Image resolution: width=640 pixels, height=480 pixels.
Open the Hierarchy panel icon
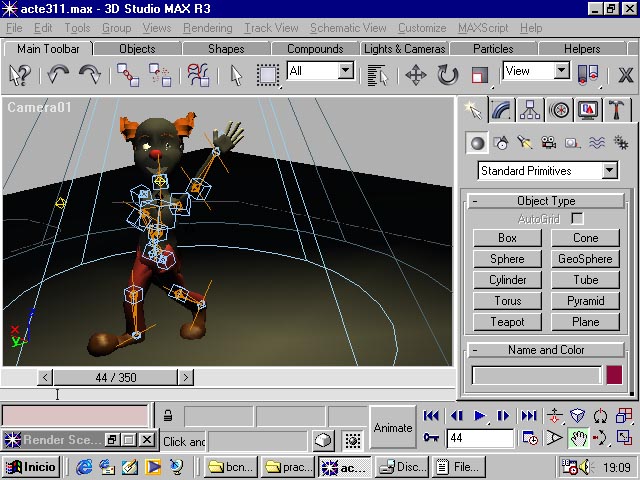530,110
